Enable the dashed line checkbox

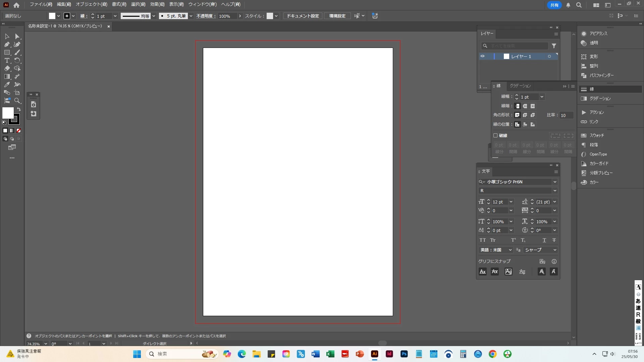click(x=495, y=135)
